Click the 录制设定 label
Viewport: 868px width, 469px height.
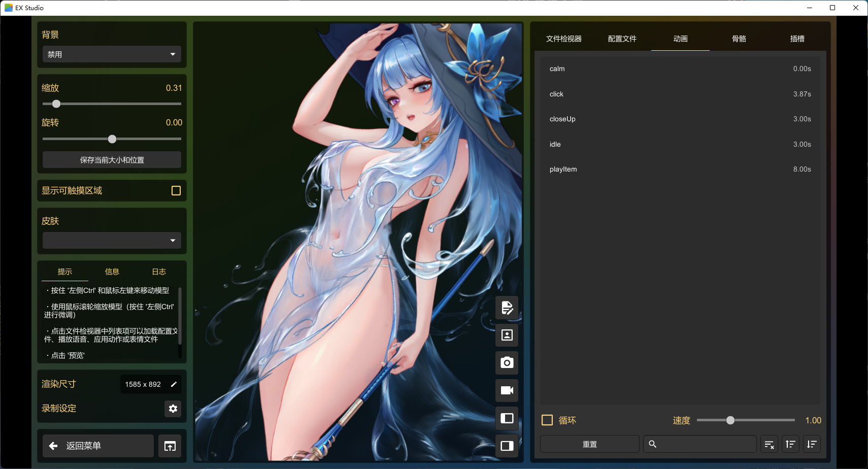[59, 409]
